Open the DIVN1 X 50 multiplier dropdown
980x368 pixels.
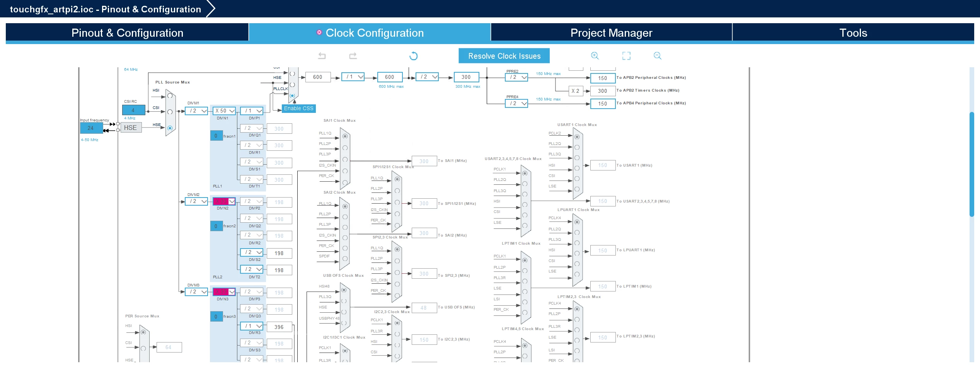pyautogui.click(x=224, y=111)
